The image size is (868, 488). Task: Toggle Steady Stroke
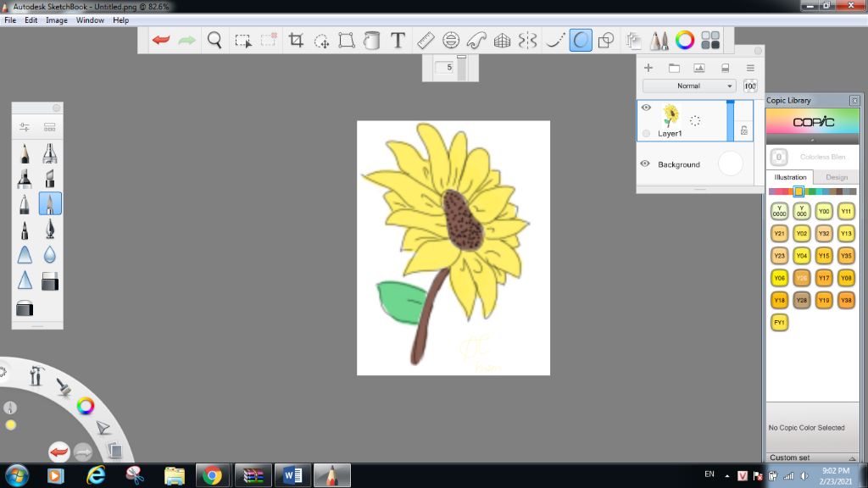pyautogui.click(x=554, y=41)
